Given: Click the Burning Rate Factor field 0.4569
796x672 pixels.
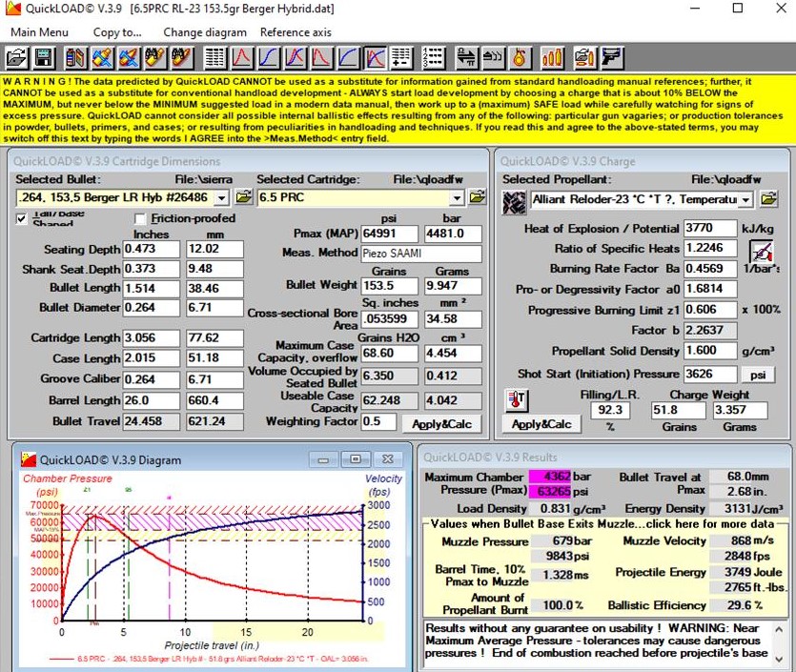Looking at the screenshot, I should [x=710, y=269].
